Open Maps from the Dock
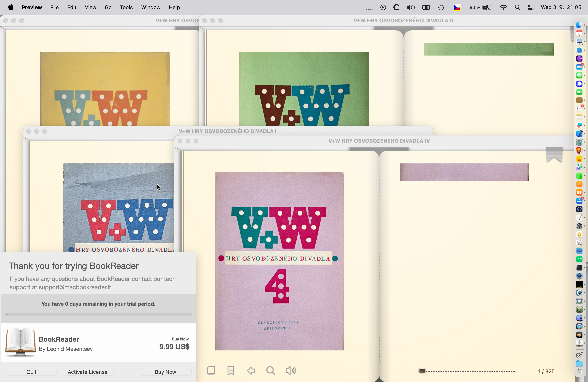The height and width of the screenshot is (382, 588). click(x=579, y=167)
